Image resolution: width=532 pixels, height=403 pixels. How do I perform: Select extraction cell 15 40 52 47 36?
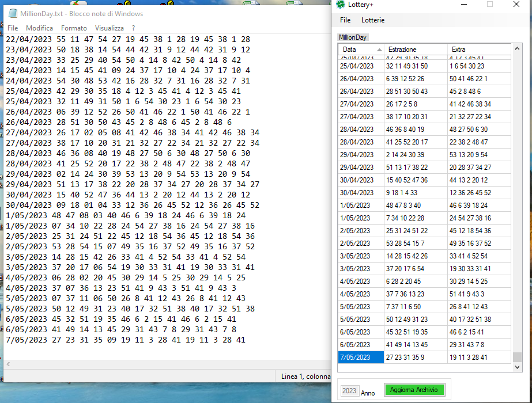click(416, 180)
